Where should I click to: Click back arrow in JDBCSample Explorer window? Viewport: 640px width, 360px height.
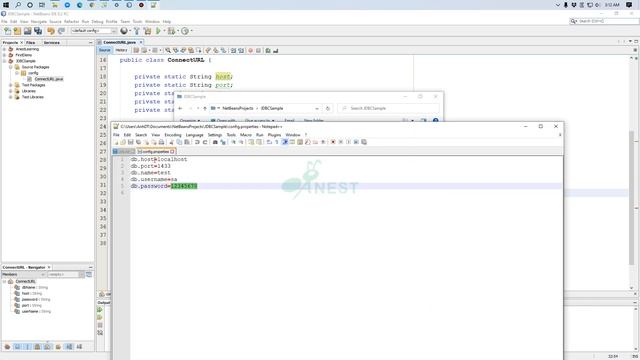click(x=180, y=108)
